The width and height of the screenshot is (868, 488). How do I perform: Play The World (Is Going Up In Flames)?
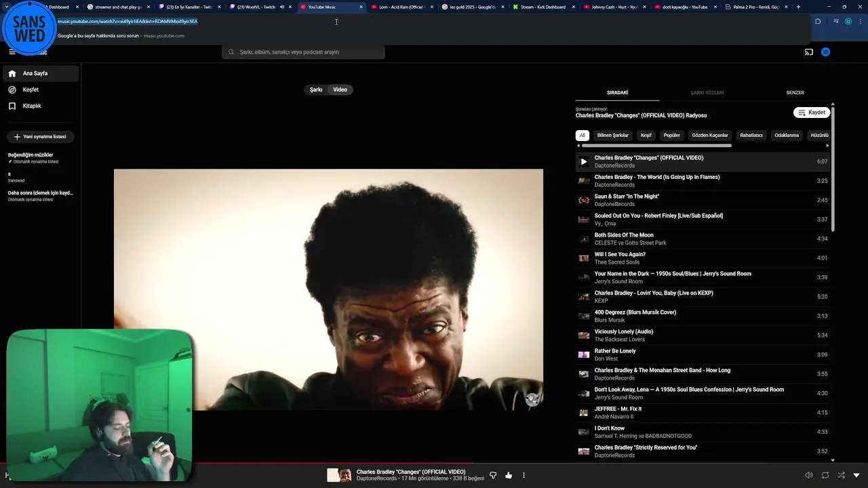click(703, 181)
